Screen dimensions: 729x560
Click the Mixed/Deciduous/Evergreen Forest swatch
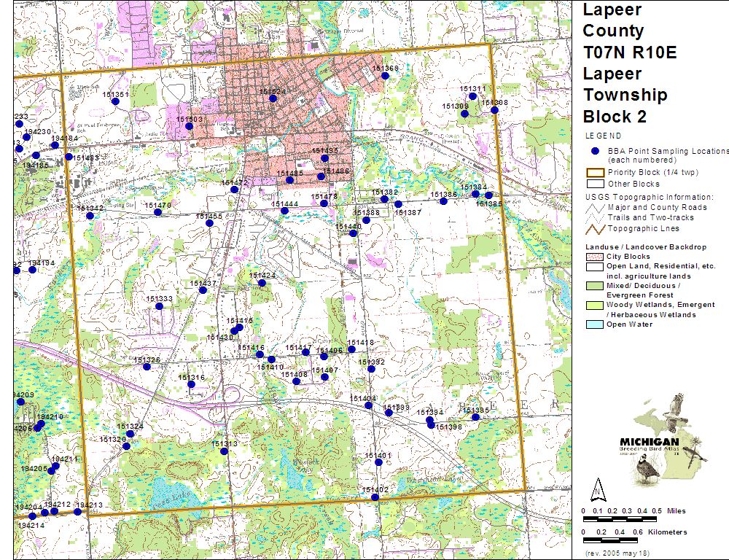595,286
